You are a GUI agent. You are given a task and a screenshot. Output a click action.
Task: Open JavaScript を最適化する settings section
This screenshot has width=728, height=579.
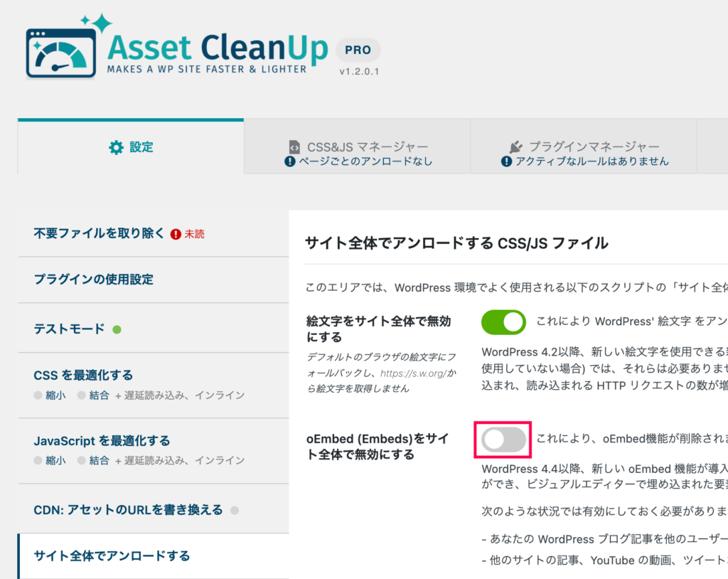pyautogui.click(x=154, y=451)
